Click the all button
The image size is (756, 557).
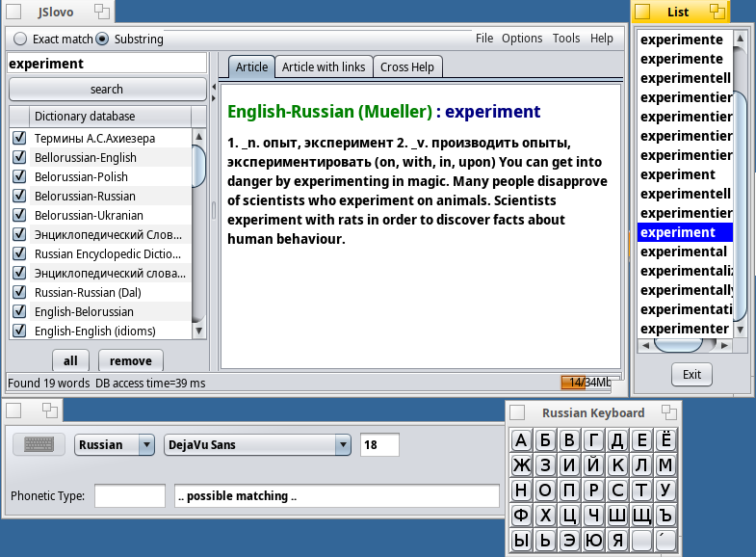point(70,360)
